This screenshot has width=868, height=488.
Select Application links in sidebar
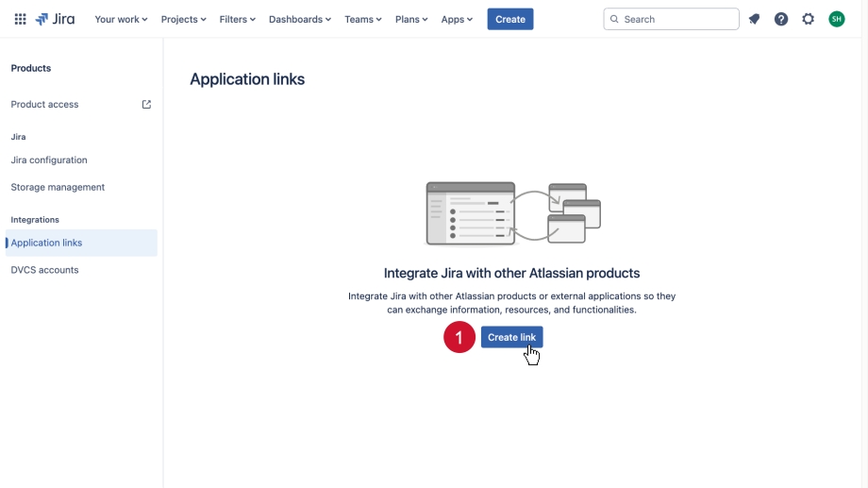[81, 243]
